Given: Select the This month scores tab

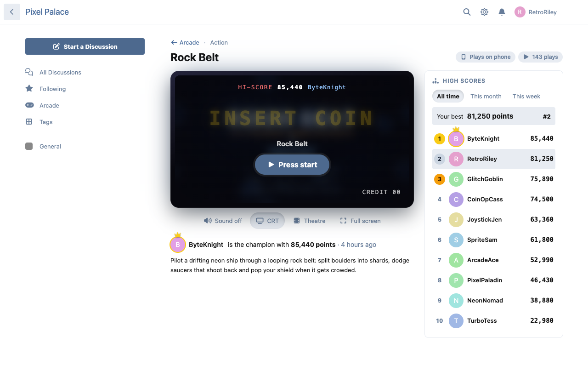Looking at the screenshot, I should click(486, 96).
